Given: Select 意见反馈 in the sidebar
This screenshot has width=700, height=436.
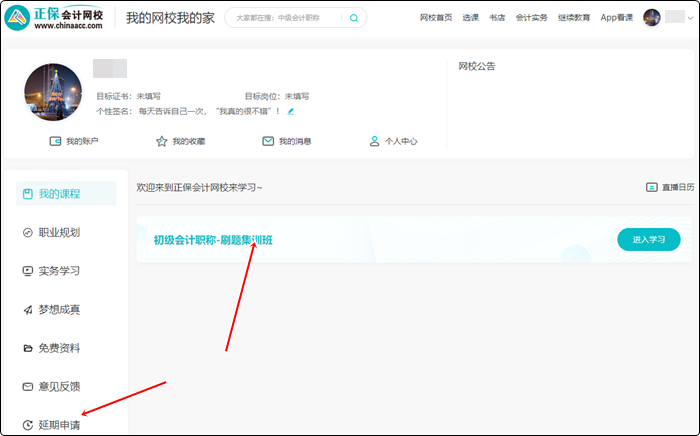Looking at the screenshot, I should point(59,387).
